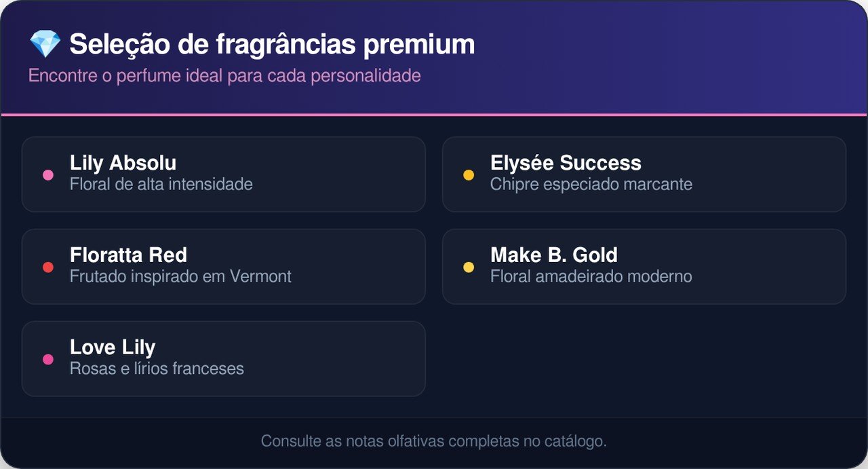
Task: Click the pink dot beside Love Lily
Action: [x=48, y=360]
